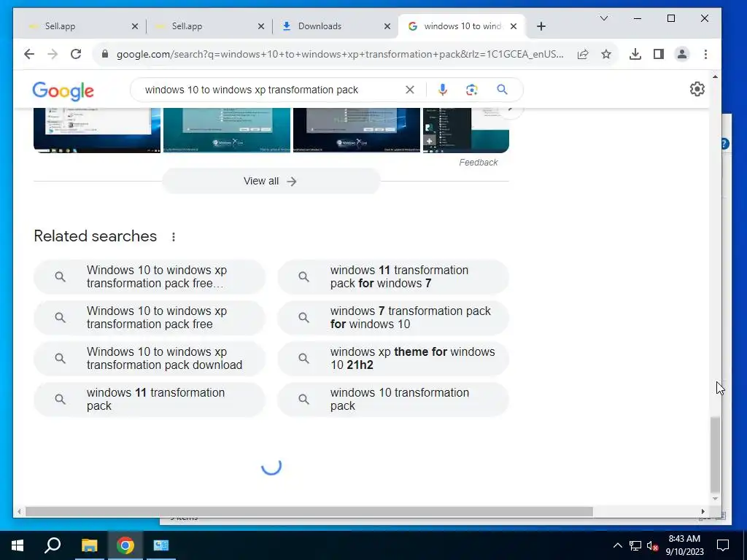
Task: Go to Google home via logo
Action: tap(63, 90)
